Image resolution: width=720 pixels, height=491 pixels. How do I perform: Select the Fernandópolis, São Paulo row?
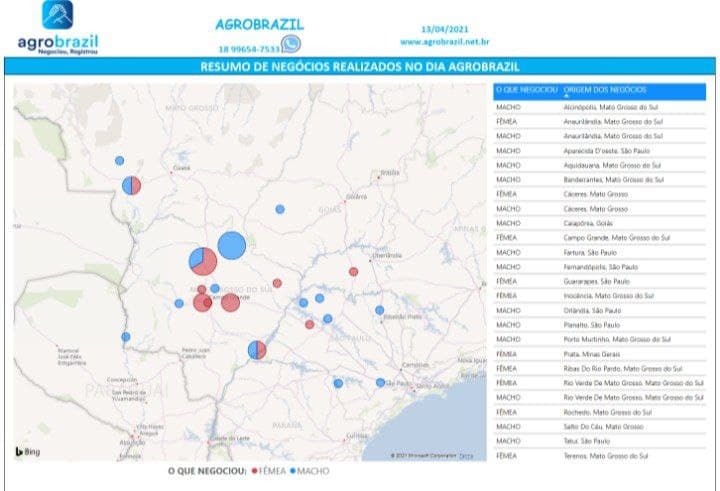[600, 267]
